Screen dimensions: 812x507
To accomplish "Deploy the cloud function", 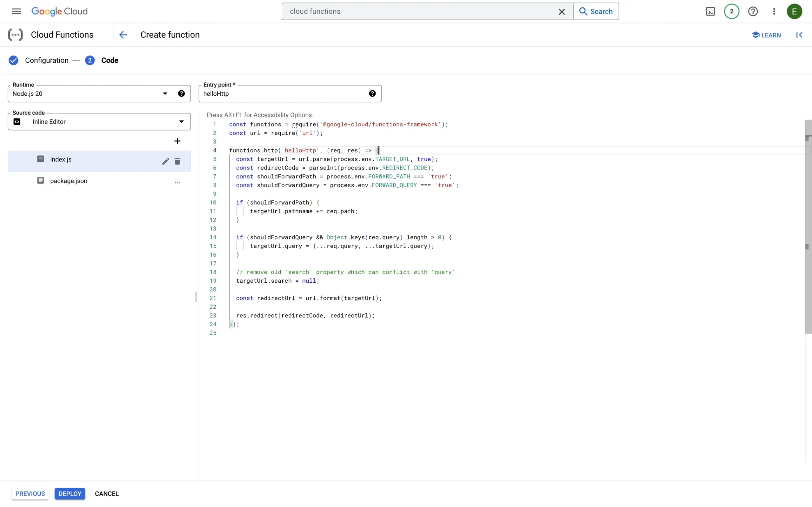I will tap(70, 493).
